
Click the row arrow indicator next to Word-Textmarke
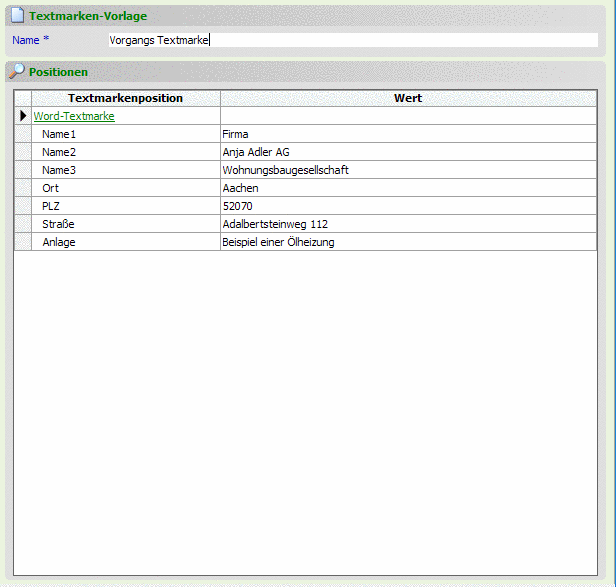coord(23,116)
